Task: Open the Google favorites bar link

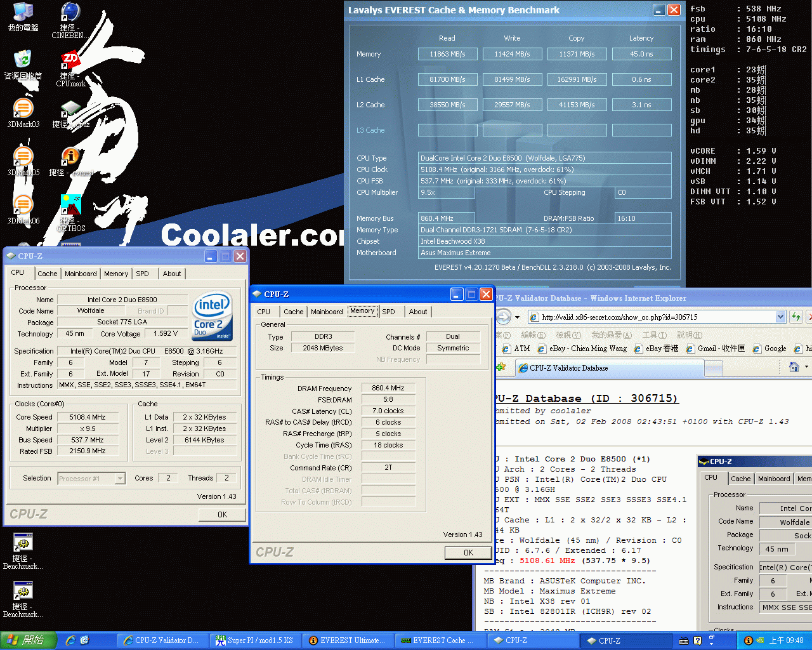Action: [769, 348]
